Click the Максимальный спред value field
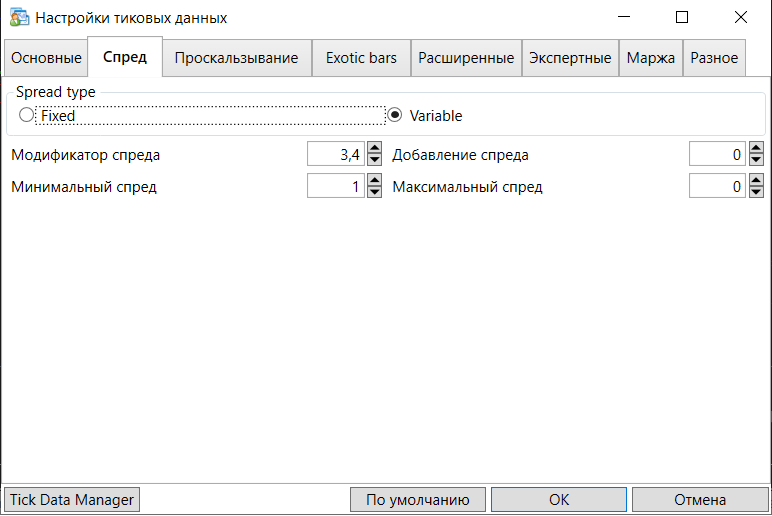 (x=718, y=186)
